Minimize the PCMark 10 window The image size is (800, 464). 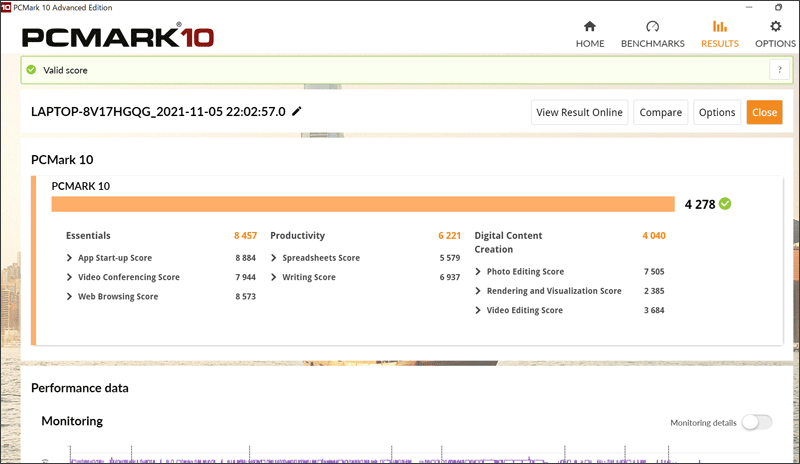[749, 7]
